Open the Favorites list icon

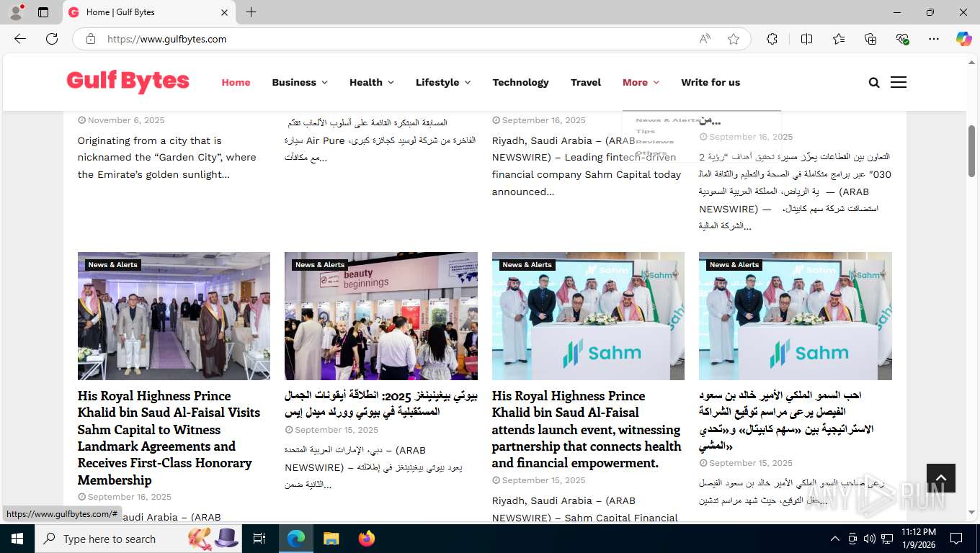click(839, 39)
